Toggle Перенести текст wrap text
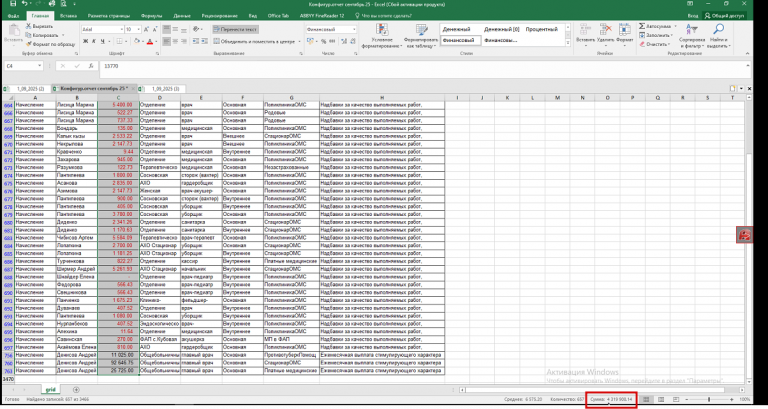This screenshot has height=409, width=768. coord(236,29)
